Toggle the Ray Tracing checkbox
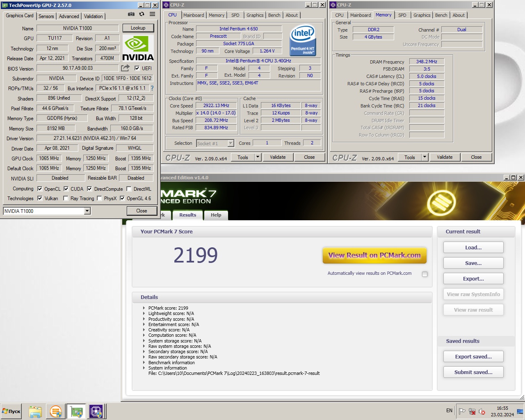The width and height of the screenshot is (525, 420). coord(66,199)
